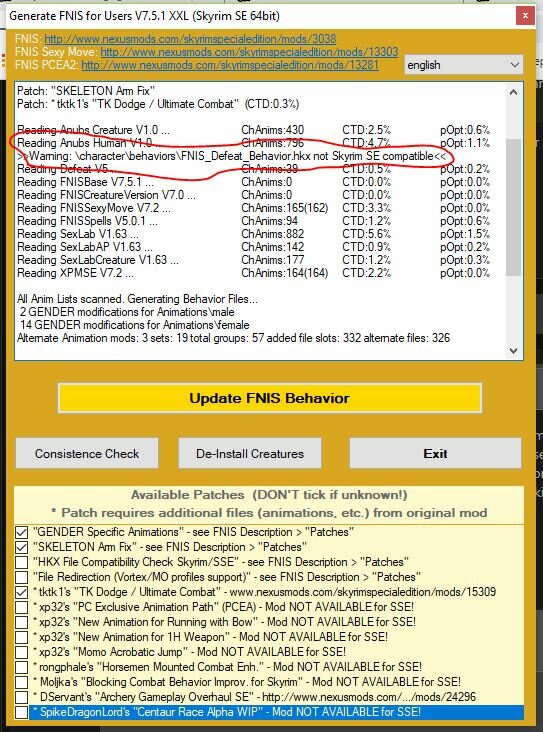Viewport: 543px width, 732px height.
Task: Click the window title 'Generate FNIS for Users'
Action: (x=144, y=16)
